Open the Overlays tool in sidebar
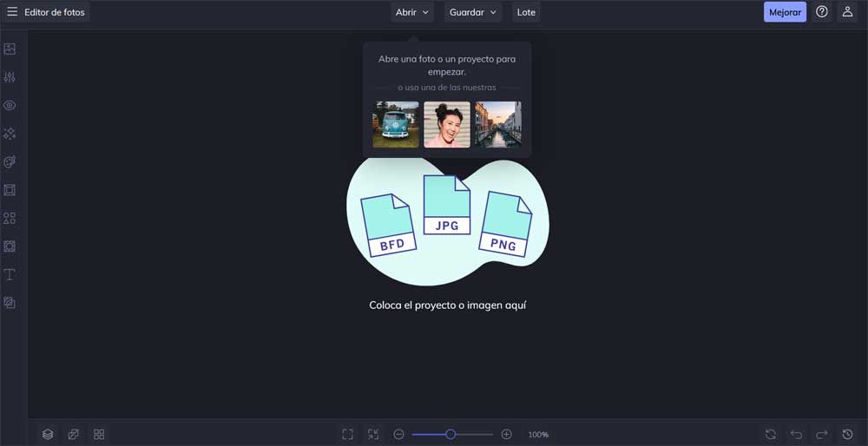Viewport: 868px width, 446px height. pos(10,246)
